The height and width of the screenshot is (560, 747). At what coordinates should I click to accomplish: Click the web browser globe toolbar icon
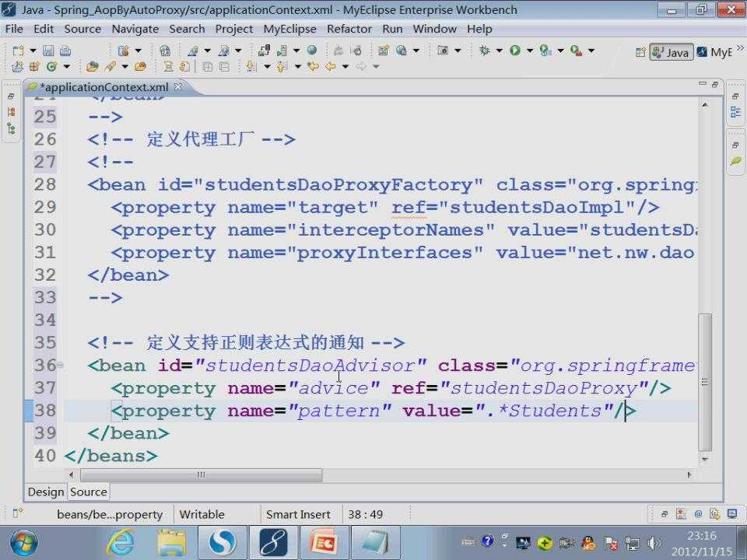(312, 50)
